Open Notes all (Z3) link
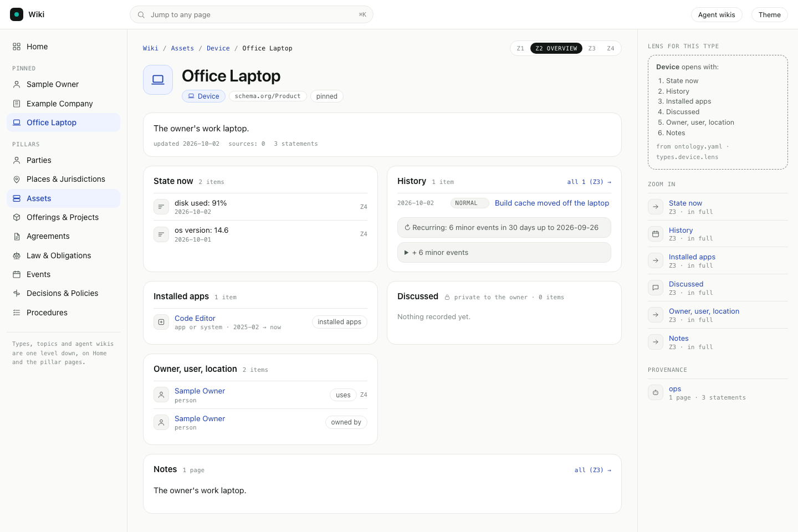Viewport: 798px width, 532px height. click(593, 470)
